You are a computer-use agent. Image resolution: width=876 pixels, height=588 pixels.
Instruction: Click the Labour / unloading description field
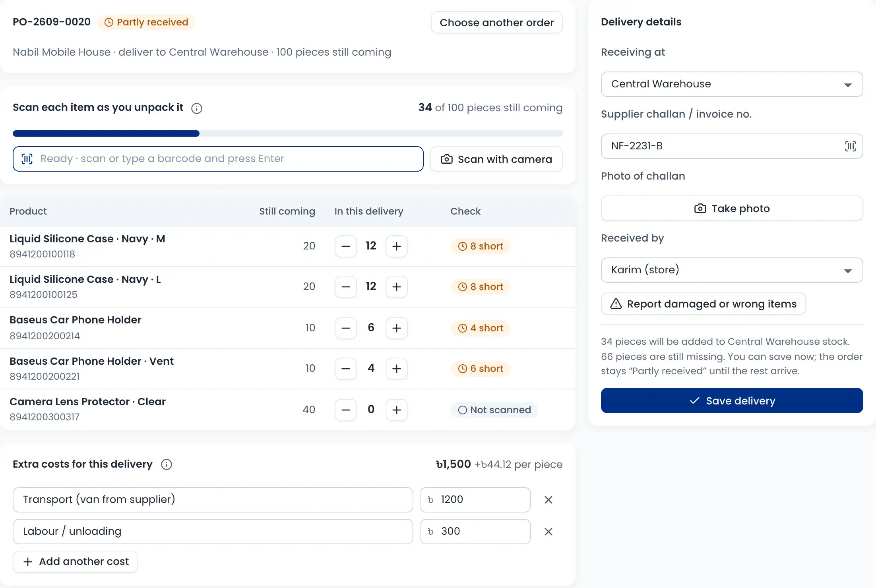(213, 532)
